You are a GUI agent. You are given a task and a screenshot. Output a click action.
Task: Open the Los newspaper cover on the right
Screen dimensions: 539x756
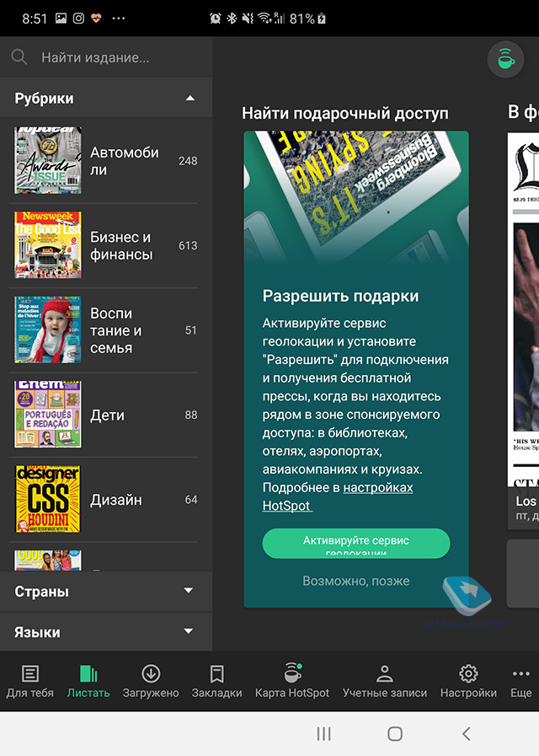[523, 330]
